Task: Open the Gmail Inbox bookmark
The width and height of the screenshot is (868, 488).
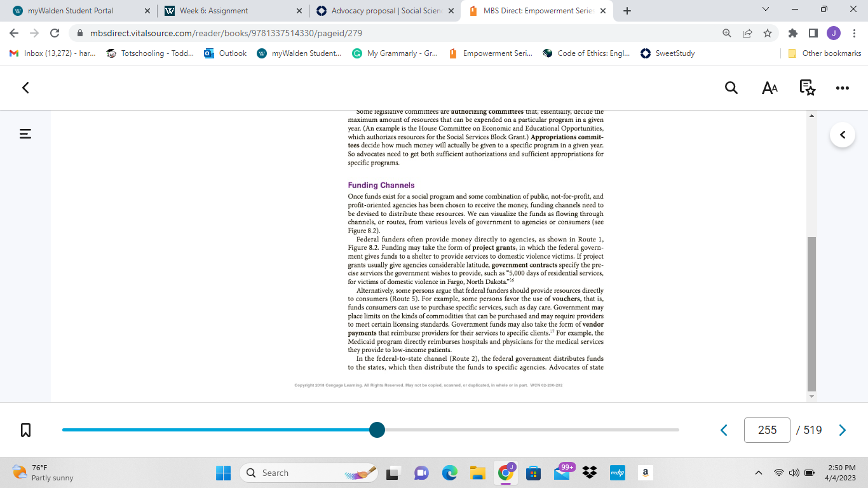Action: [x=53, y=53]
